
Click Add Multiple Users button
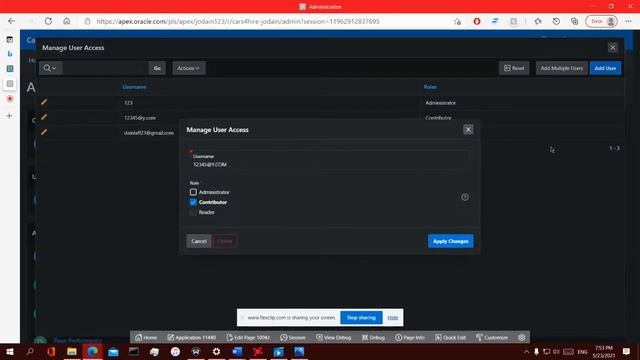click(562, 68)
